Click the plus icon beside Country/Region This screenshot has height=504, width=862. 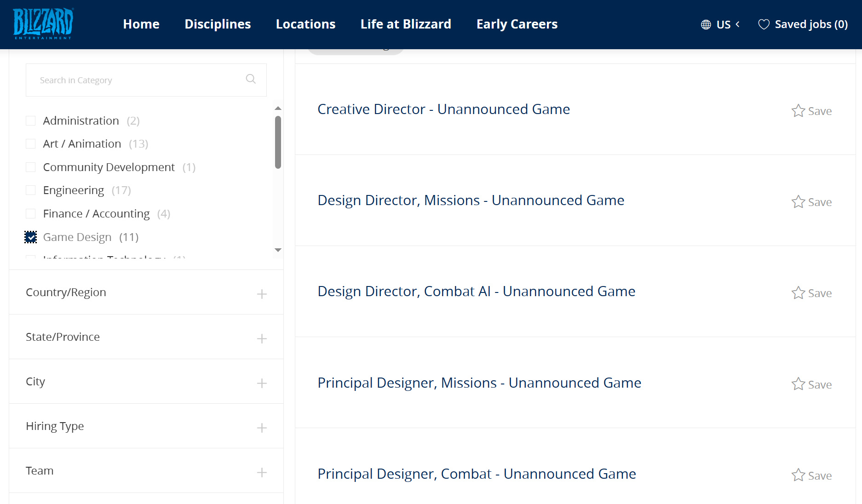[x=262, y=294]
